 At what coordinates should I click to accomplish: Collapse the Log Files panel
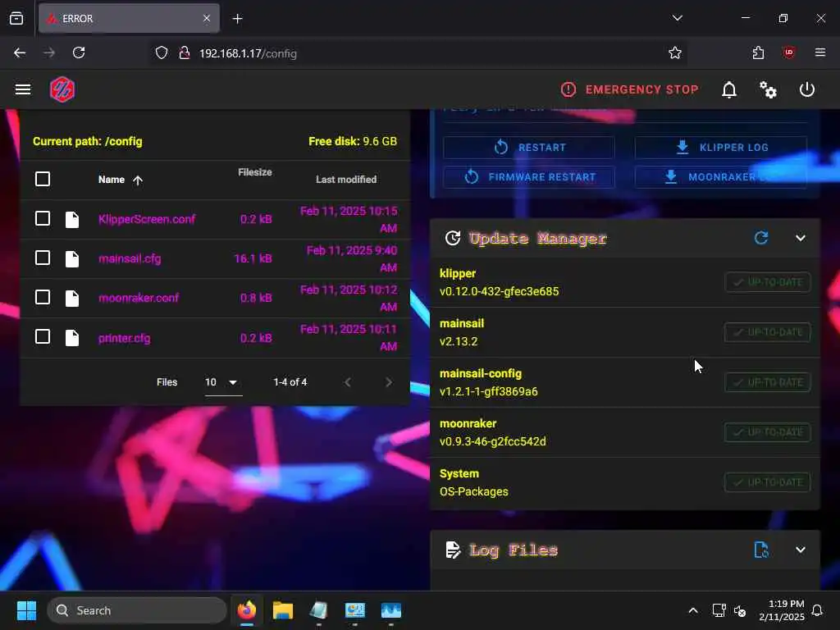801,550
